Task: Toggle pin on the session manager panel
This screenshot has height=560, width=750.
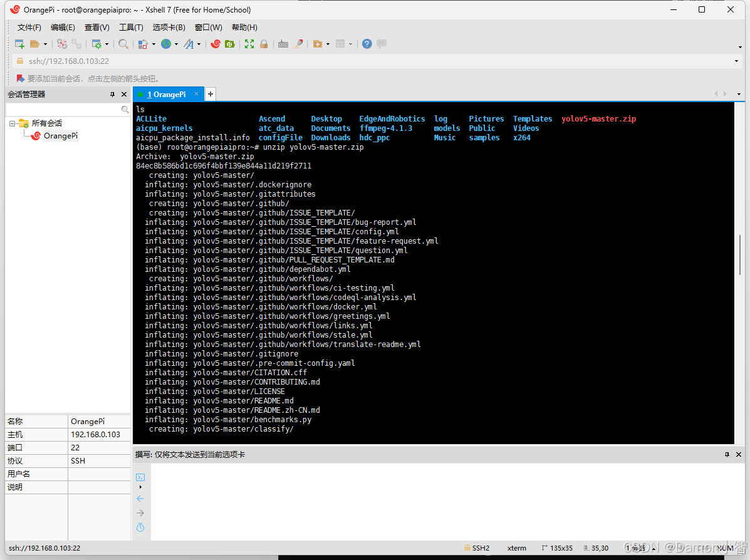Action: (x=112, y=94)
